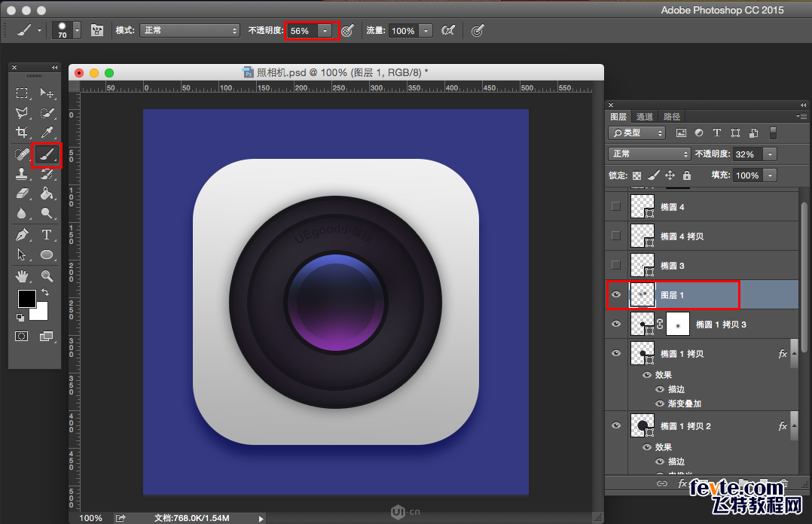The image size is (812, 524).
Task: Toggle lock transparent pixels
Action: pos(637,175)
